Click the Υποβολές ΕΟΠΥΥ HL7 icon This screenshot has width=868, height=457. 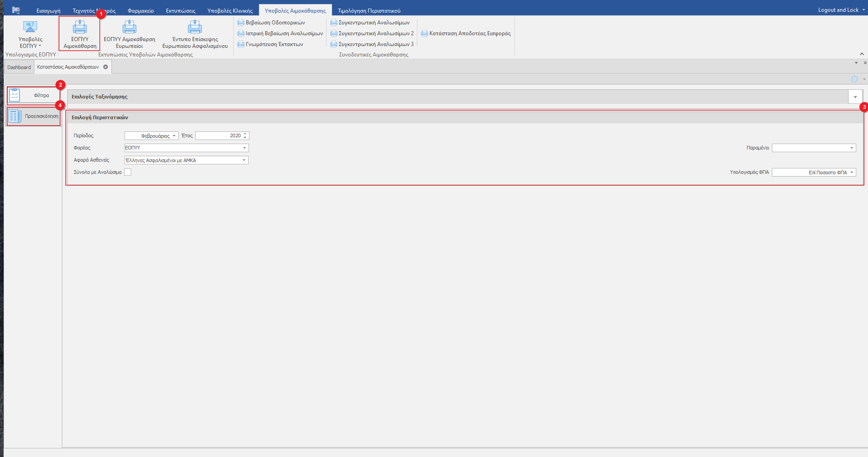(30, 27)
